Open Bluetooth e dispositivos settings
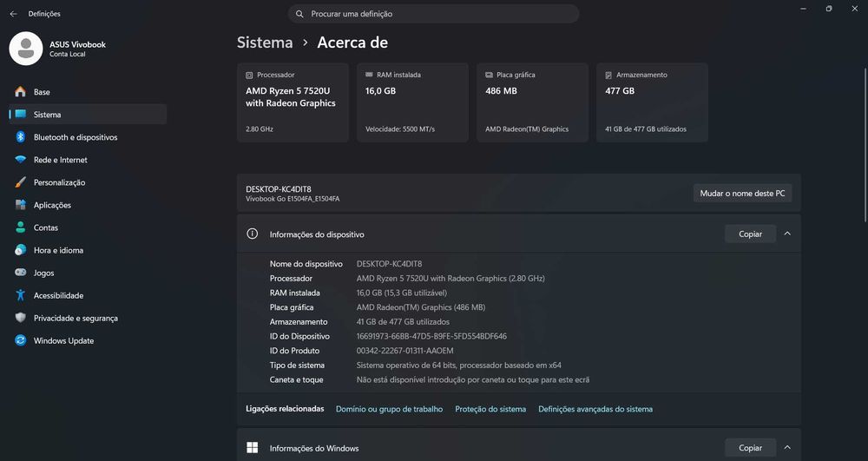 [x=88, y=137]
